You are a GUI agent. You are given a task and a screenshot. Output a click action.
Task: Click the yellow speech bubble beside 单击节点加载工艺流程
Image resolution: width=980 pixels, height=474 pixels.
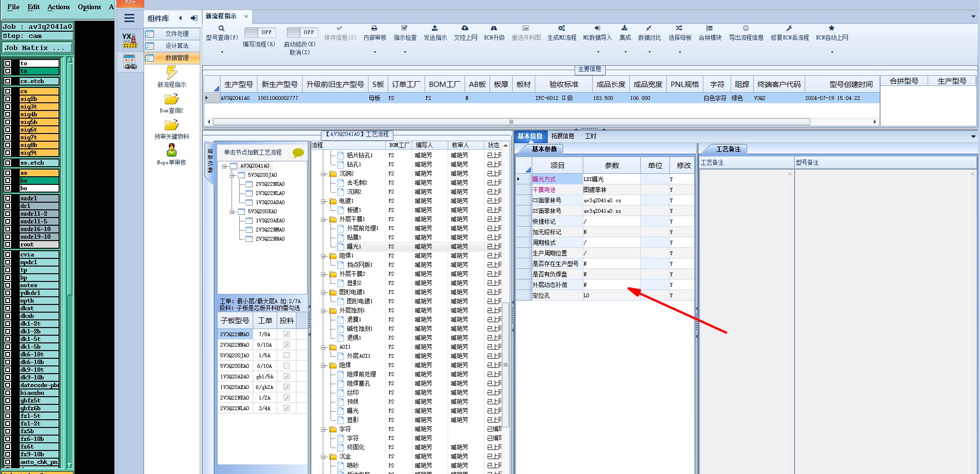(x=298, y=153)
